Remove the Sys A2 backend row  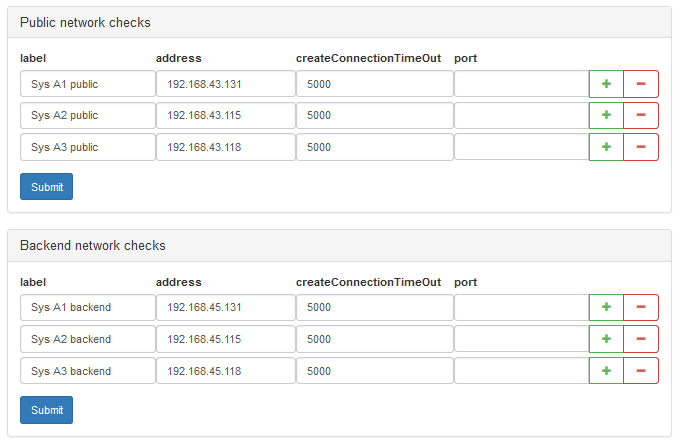pos(641,339)
